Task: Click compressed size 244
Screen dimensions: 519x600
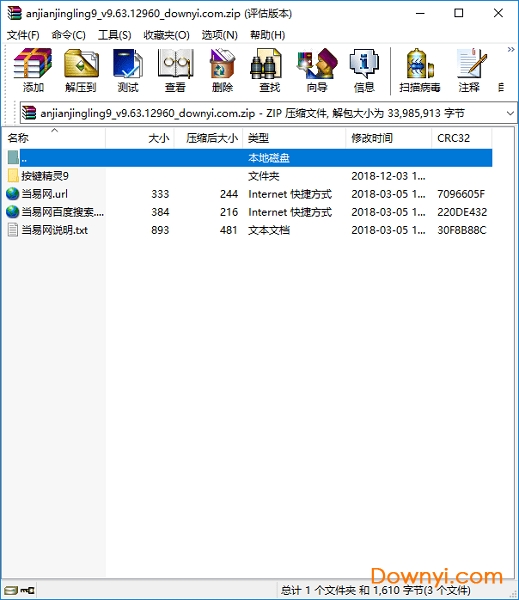Action: [229, 194]
